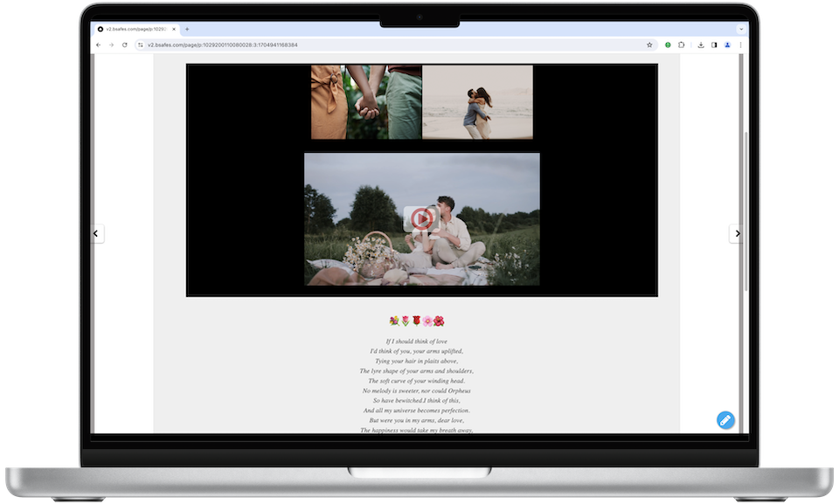Image resolution: width=839 pixels, height=504 pixels.
Task: Reload the current page
Action: click(x=125, y=45)
